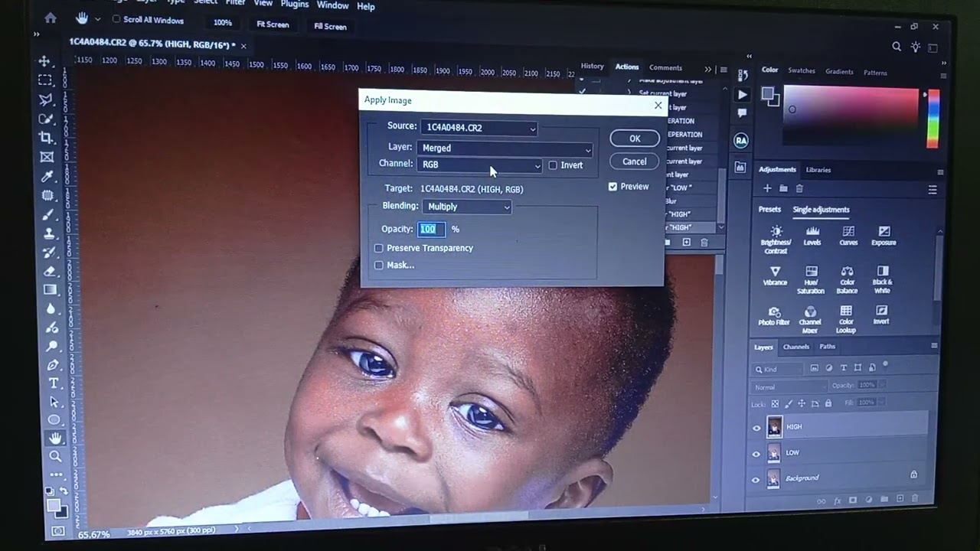Screen dimensions: 980x551
Task: Select the Pen tool
Action: 53,364
